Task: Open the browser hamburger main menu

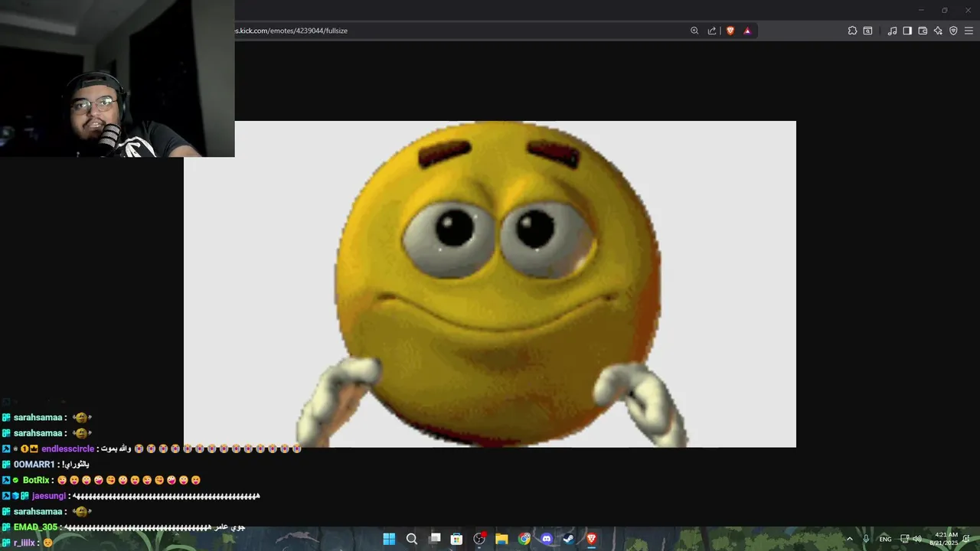Action: 968,31
